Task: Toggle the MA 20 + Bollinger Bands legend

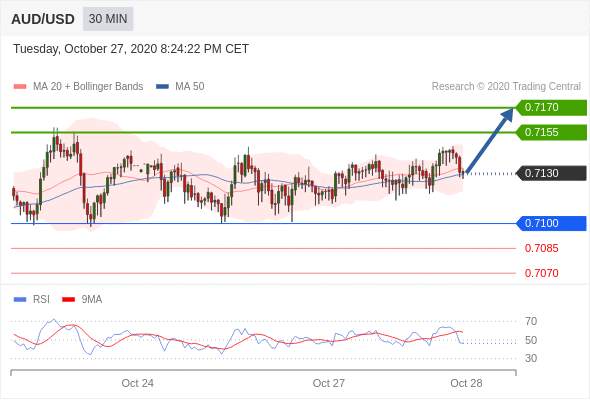Action: [78, 87]
